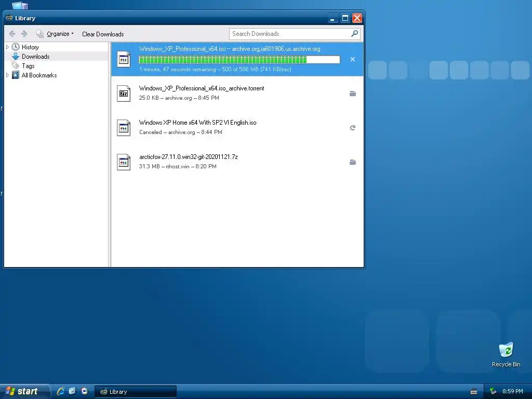Image resolution: width=532 pixels, height=399 pixels.
Task: Open the Organize menu
Action: [55, 34]
